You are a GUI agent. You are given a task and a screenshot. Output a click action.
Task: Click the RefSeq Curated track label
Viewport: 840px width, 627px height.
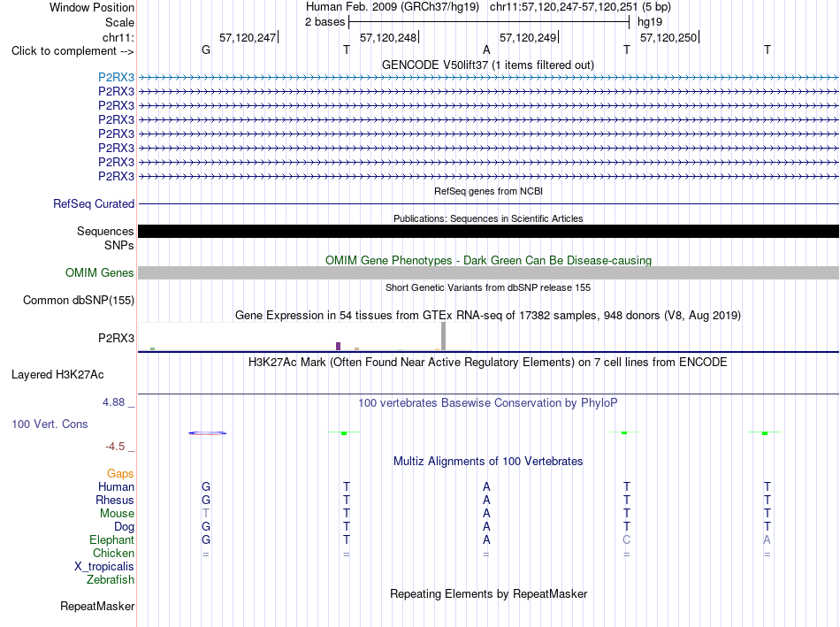[x=94, y=203]
